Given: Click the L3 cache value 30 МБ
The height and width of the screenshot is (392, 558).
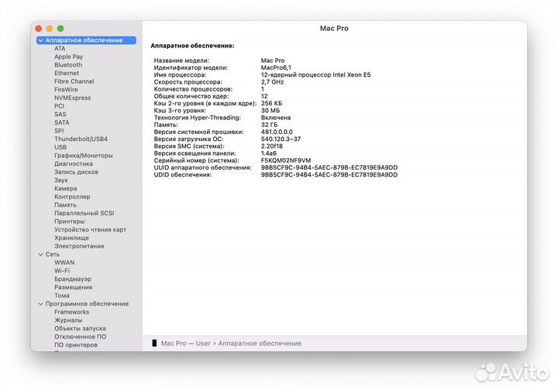Looking at the screenshot, I should [x=270, y=110].
